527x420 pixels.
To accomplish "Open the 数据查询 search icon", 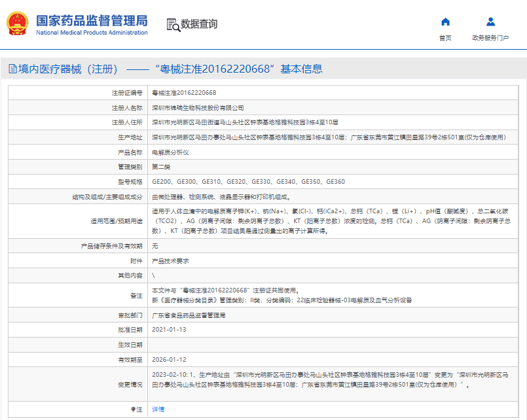I will [173, 25].
